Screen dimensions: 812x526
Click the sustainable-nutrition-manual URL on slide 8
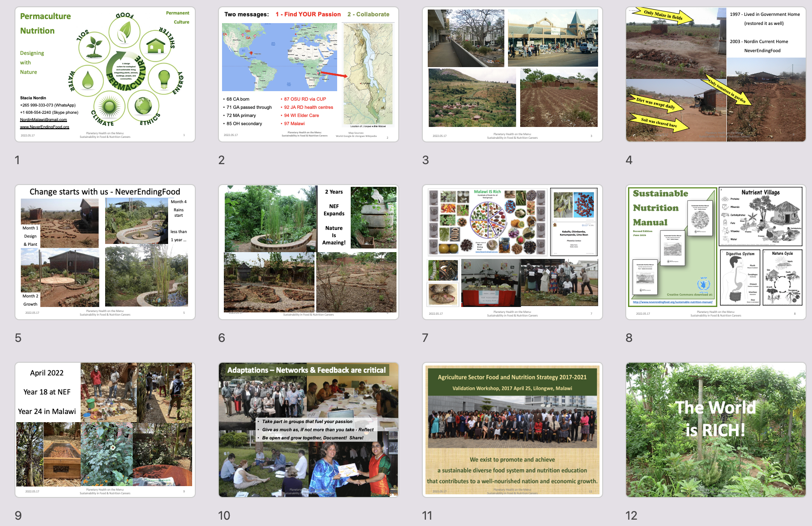point(672,302)
